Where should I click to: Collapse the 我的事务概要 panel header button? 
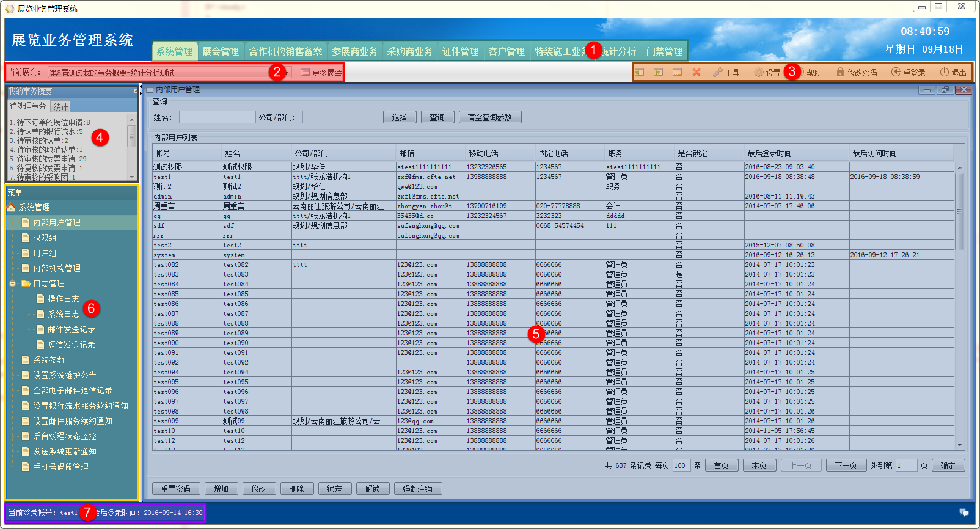[136, 92]
